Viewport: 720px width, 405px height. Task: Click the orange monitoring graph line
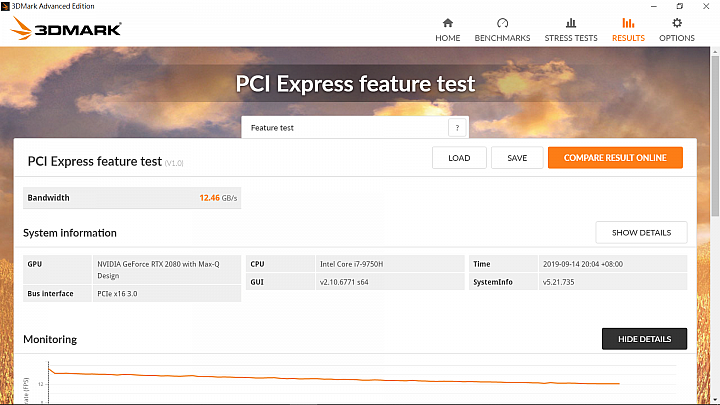(330, 378)
